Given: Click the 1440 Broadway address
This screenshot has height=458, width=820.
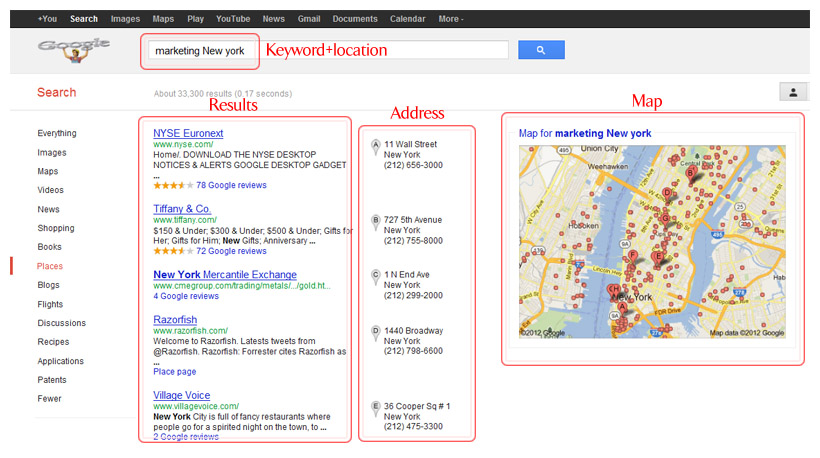Looking at the screenshot, I should (413, 330).
